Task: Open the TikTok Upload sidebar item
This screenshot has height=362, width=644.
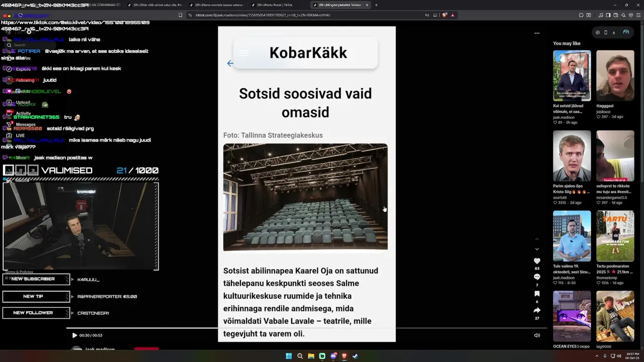Action: tap(19, 103)
